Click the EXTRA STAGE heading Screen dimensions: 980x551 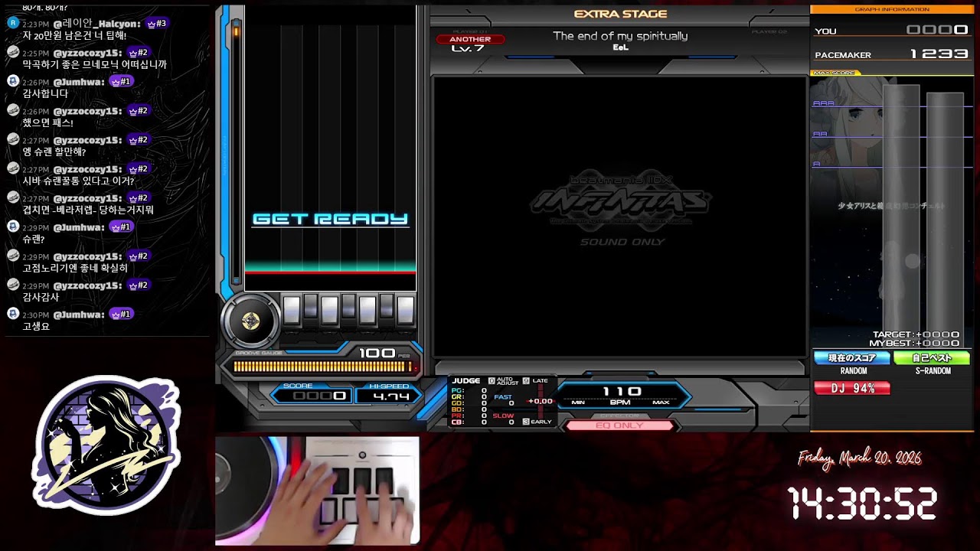[620, 14]
